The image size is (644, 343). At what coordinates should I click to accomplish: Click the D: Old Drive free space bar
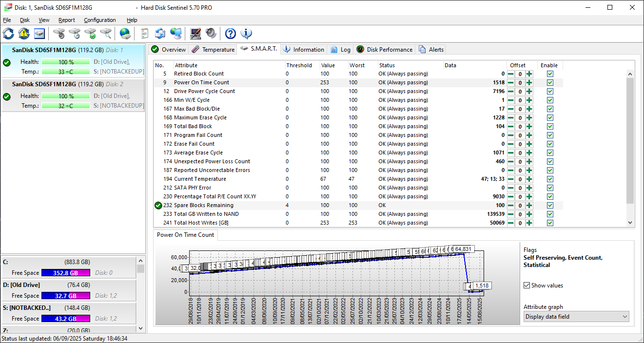coord(66,296)
